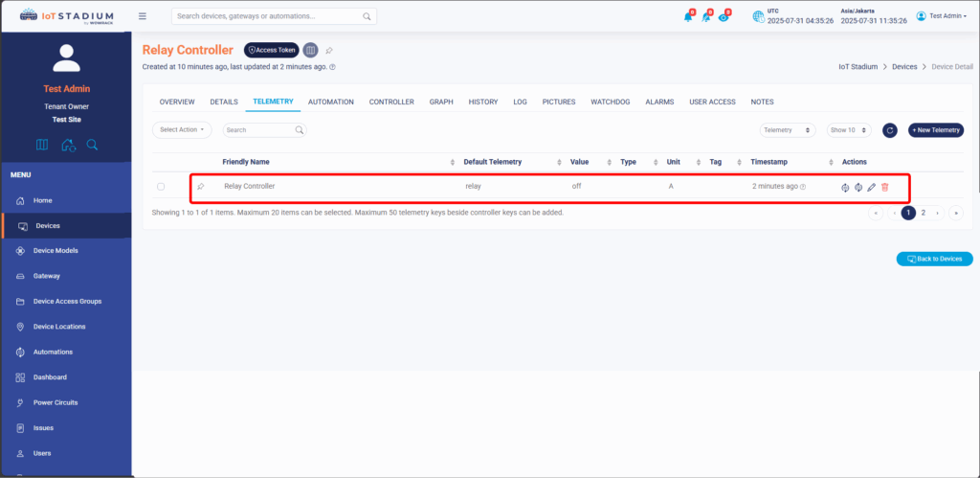Select Device Models in the sidebar menu
The width and height of the screenshot is (980, 478).
pyautogui.click(x=56, y=251)
